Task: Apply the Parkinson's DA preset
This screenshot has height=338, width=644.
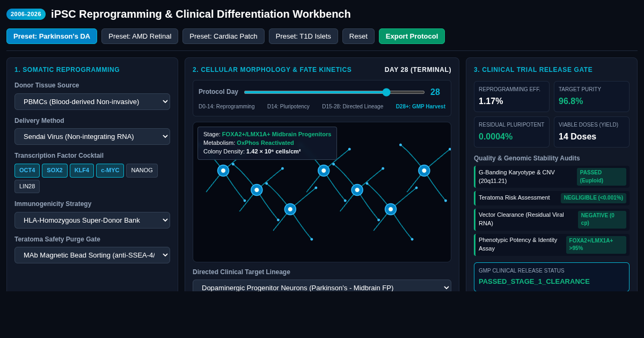Action: pyautogui.click(x=52, y=36)
